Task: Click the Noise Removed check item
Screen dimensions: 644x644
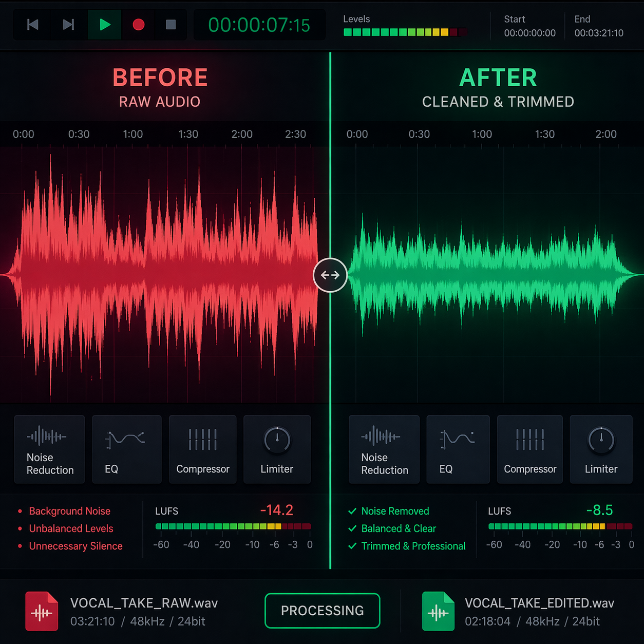Action: (389, 511)
